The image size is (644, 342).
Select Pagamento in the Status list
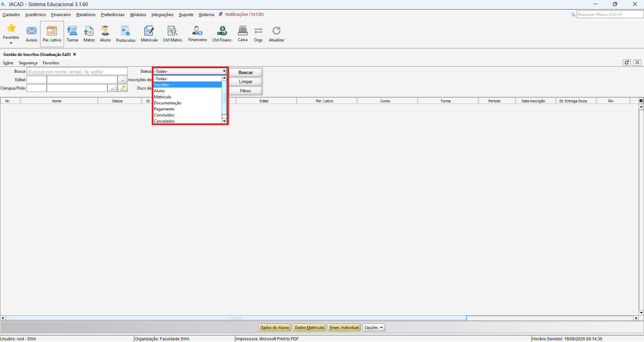(188, 109)
